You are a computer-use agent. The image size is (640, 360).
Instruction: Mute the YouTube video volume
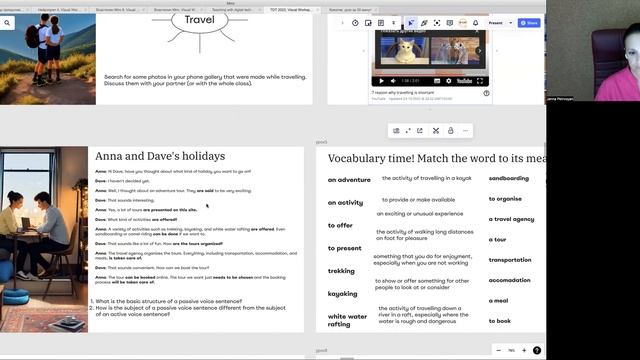(393, 81)
